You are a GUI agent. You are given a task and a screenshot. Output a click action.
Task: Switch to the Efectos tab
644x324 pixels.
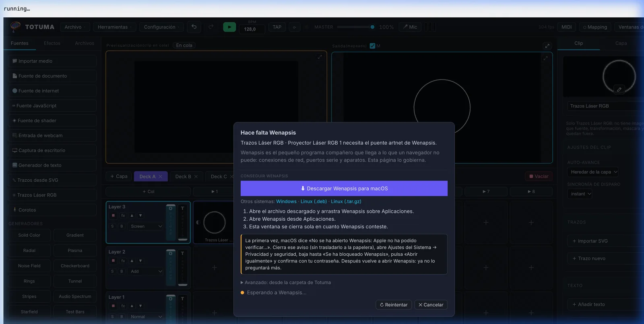(52, 43)
